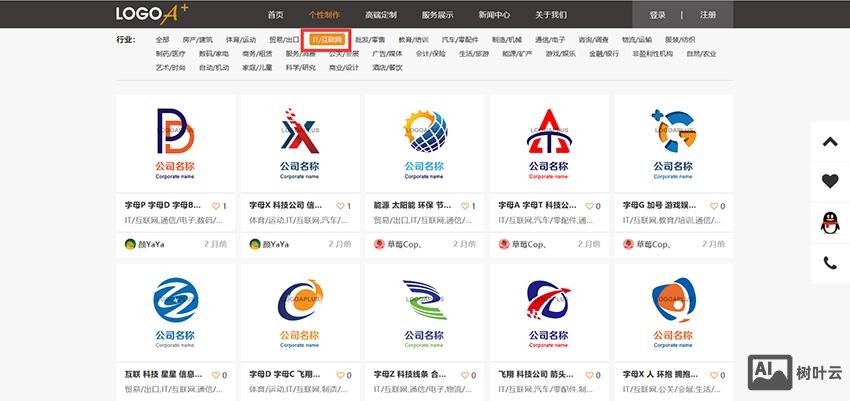Click 颜YaYa avatar on 字母P card
Screen dimensions: 850x401
pyautogui.click(x=130, y=244)
